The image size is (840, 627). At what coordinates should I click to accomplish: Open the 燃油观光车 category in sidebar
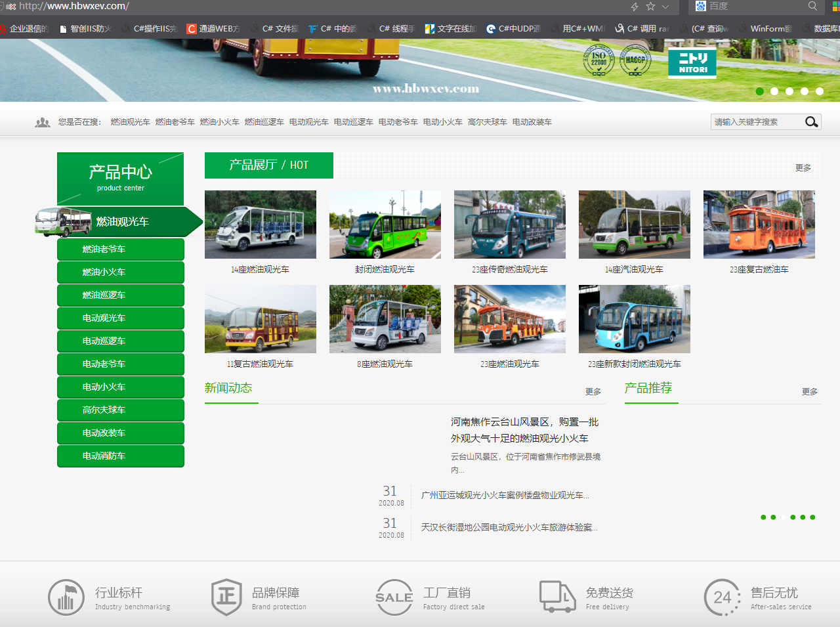point(122,222)
